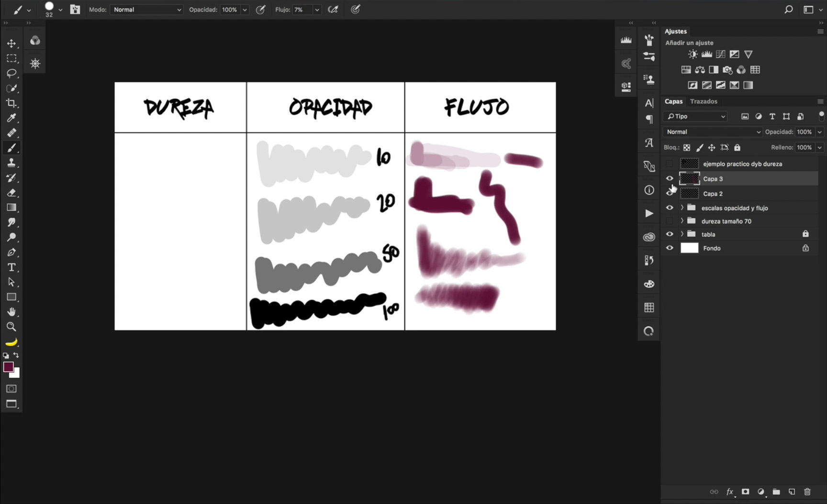Add a Levels adjustment

707,55
